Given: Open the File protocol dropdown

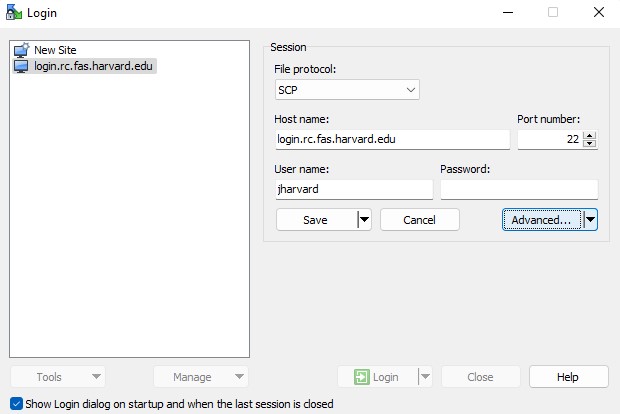Looking at the screenshot, I should tap(347, 91).
